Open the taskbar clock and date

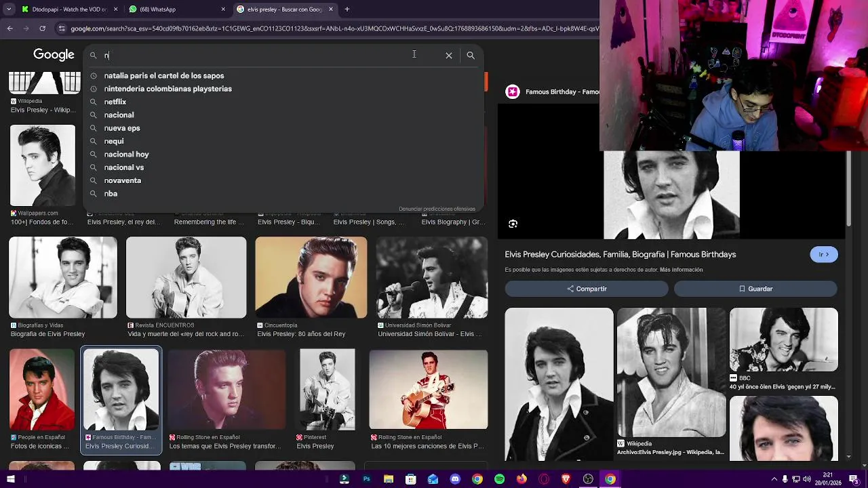[828, 479]
